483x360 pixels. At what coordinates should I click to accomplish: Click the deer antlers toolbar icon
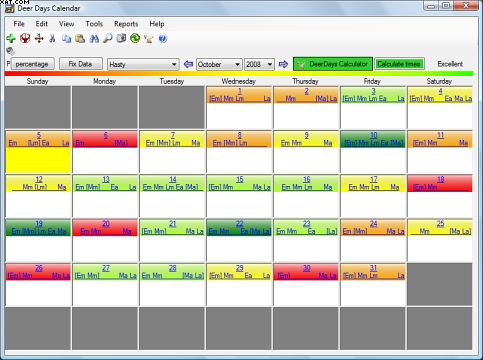(149, 38)
